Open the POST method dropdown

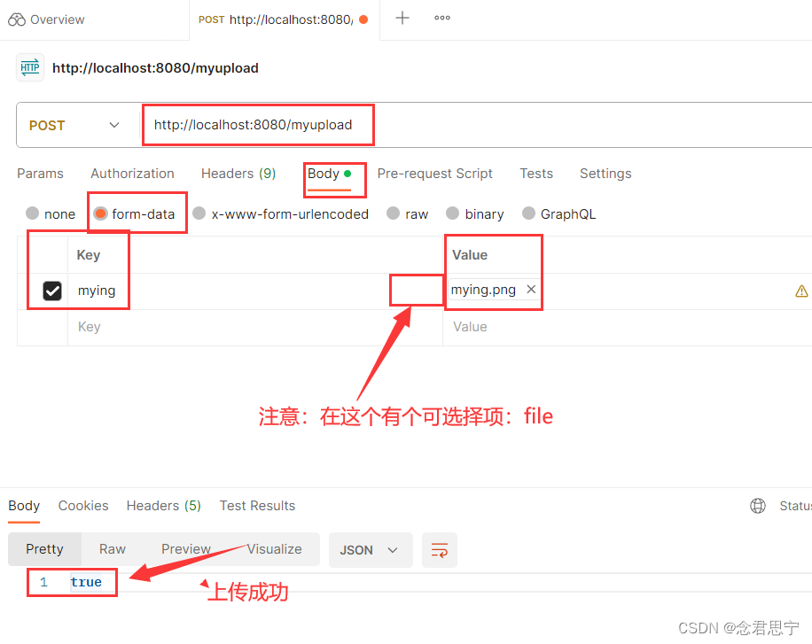tap(113, 125)
